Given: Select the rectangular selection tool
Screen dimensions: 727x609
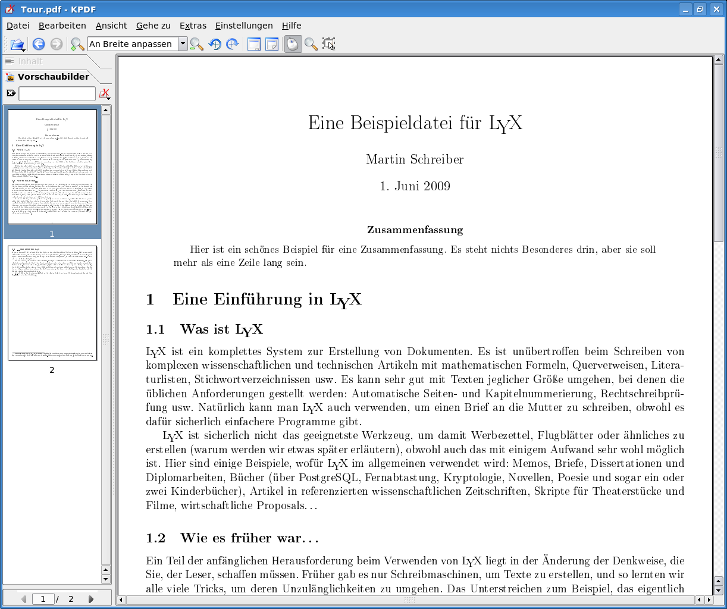Looking at the screenshot, I should [329, 44].
